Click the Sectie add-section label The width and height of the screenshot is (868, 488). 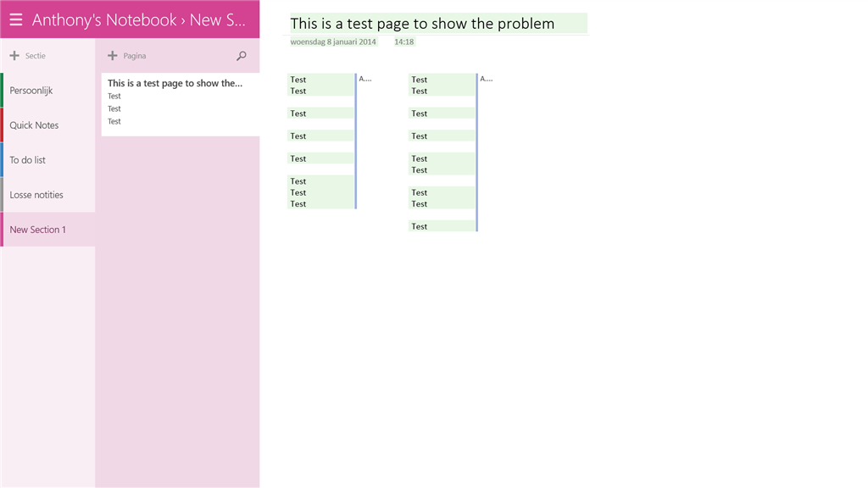pyautogui.click(x=36, y=56)
